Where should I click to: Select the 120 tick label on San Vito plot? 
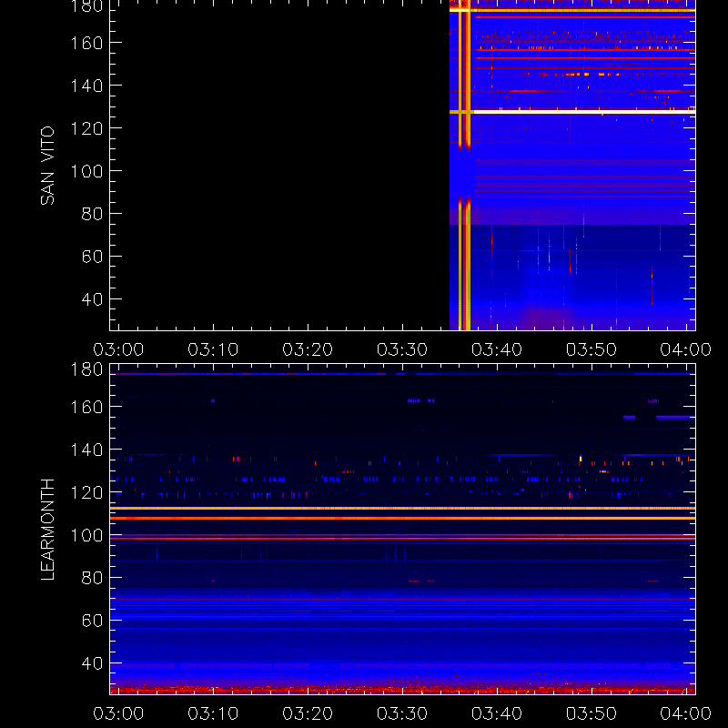point(86,128)
